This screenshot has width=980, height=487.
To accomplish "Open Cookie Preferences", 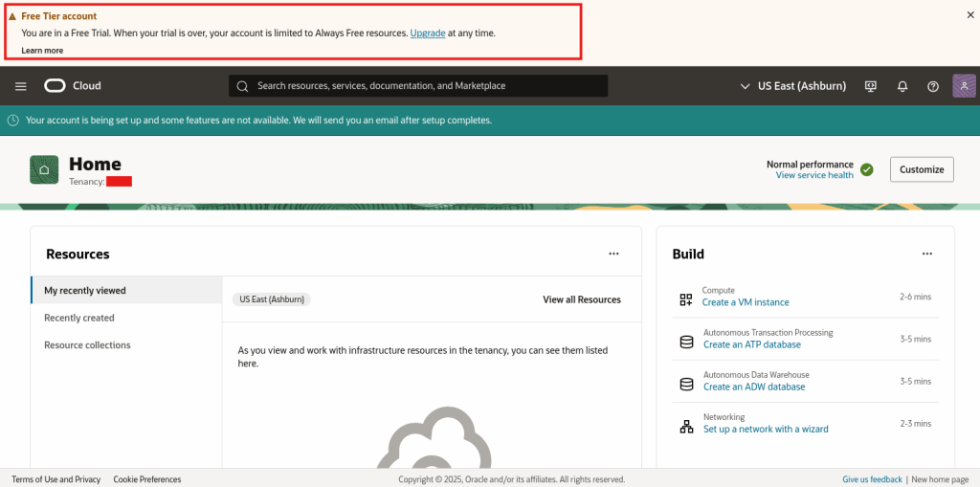I will pyautogui.click(x=147, y=479).
